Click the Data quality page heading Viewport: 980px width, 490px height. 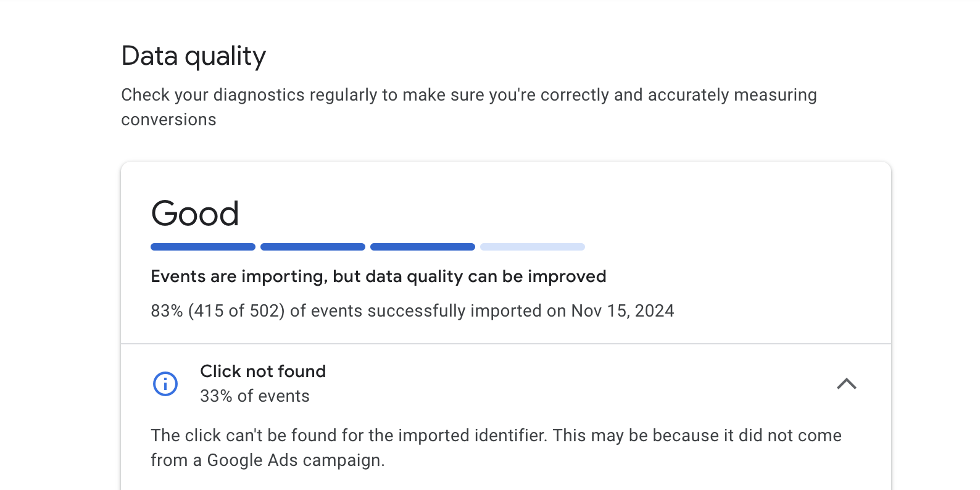point(193,56)
